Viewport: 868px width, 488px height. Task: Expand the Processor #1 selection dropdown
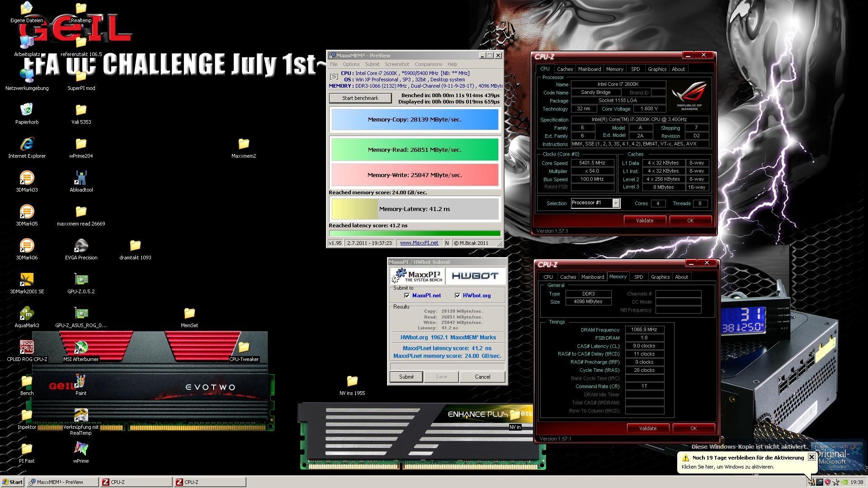tap(616, 203)
